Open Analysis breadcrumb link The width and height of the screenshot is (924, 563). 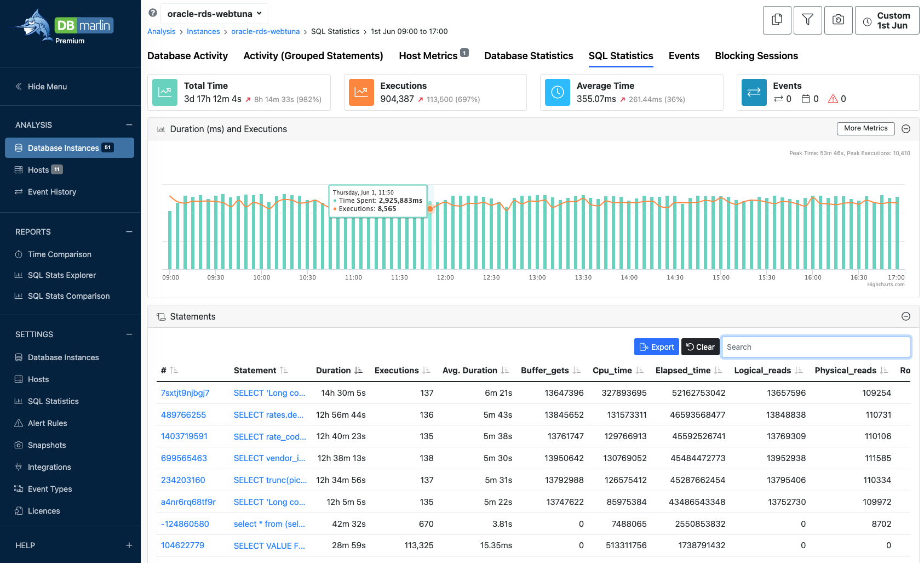(x=162, y=31)
